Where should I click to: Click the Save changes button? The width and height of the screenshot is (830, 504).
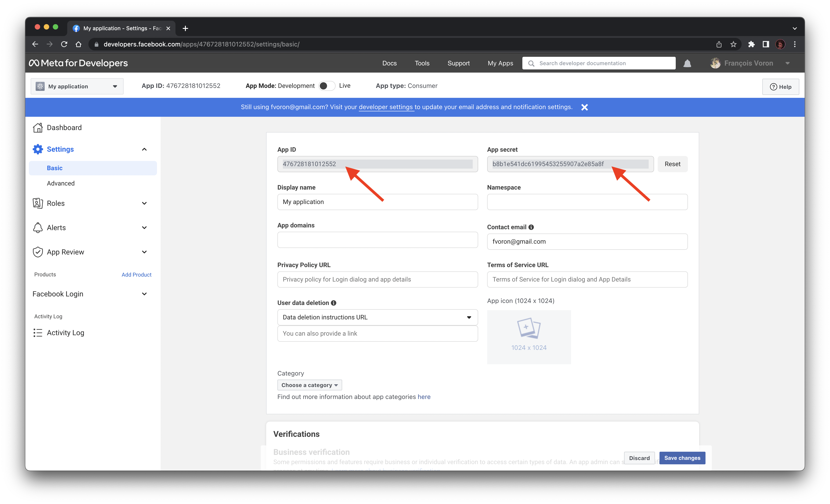tap(682, 458)
